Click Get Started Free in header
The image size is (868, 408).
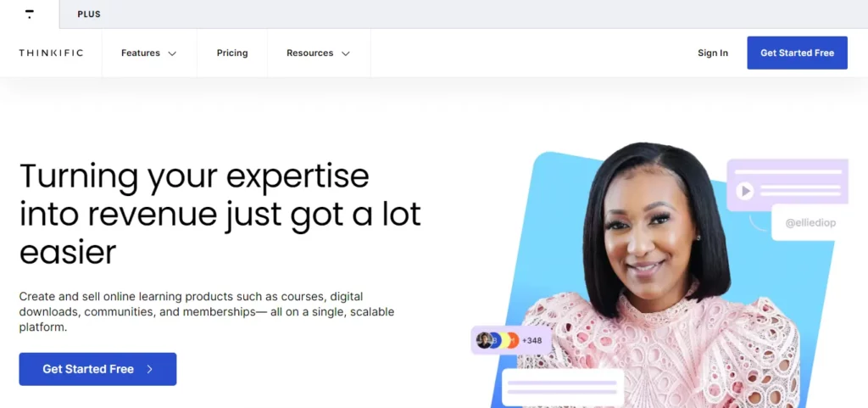pos(797,53)
